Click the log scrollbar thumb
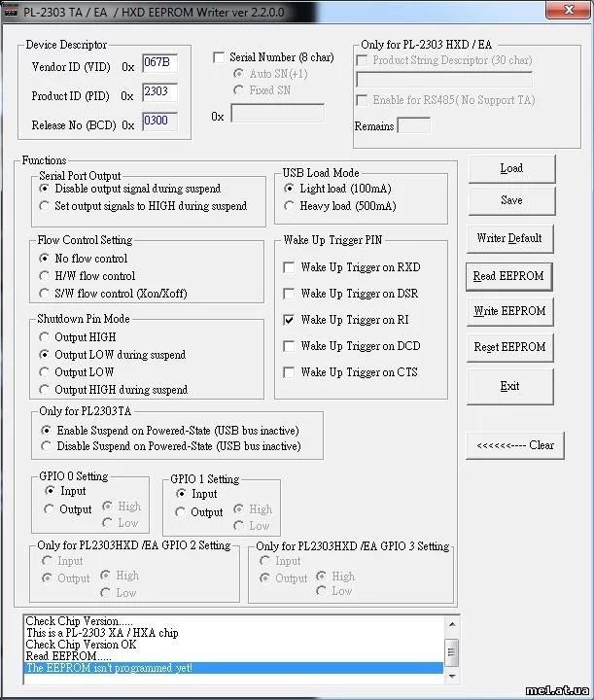The height and width of the screenshot is (700, 594). tap(452, 651)
